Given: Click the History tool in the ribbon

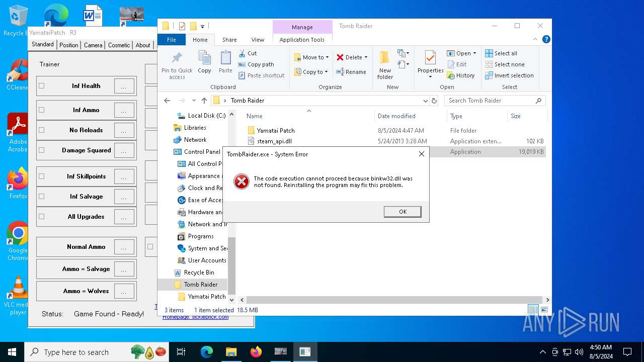Looking at the screenshot, I should (461, 75).
